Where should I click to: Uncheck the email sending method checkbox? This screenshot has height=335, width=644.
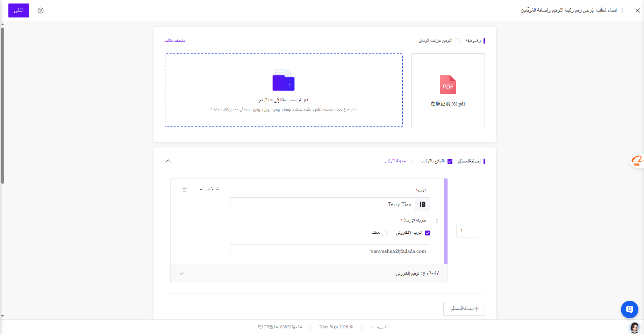(428, 233)
